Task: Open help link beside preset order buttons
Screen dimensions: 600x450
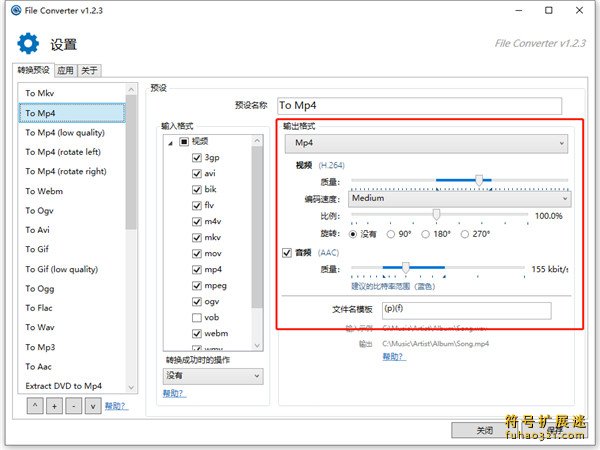Action: coord(116,406)
